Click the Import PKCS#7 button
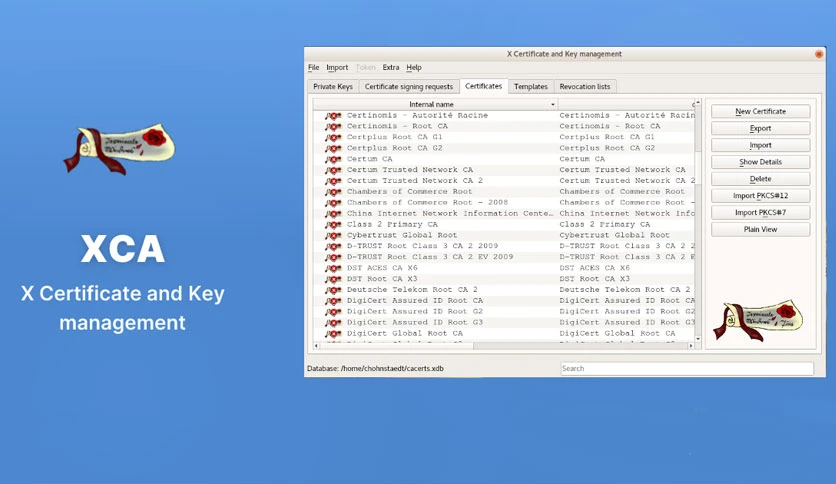The width and height of the screenshot is (836, 484). 760,212
